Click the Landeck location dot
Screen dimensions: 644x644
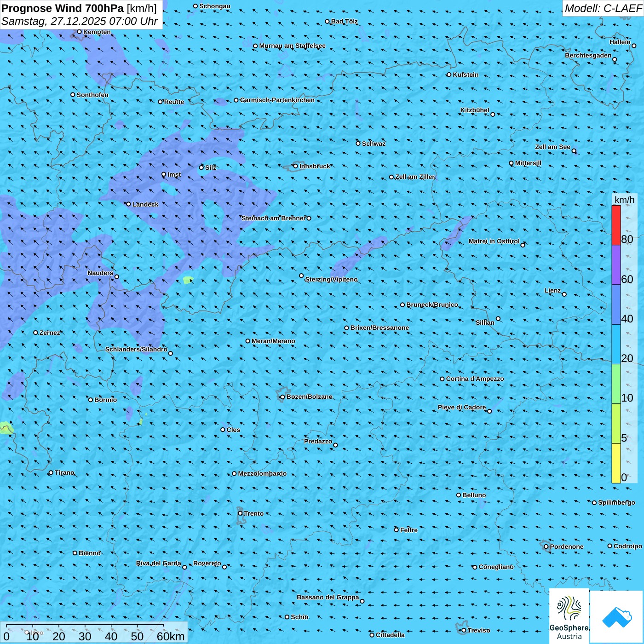[x=128, y=204]
